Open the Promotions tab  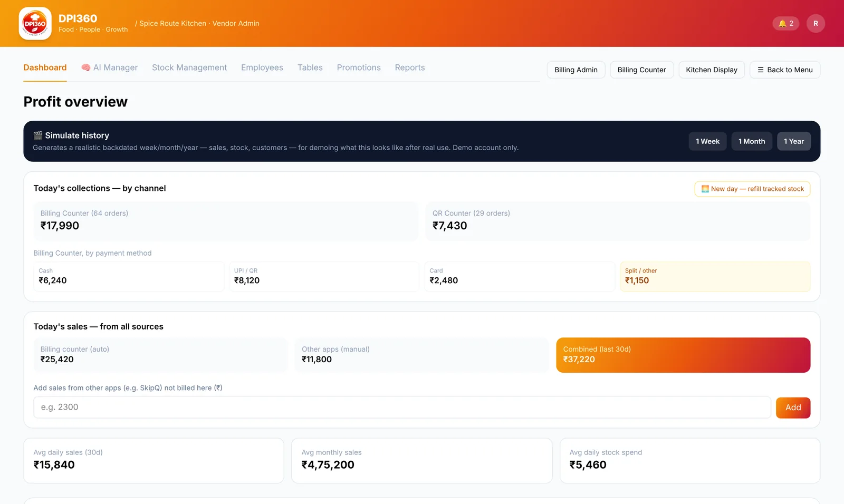point(359,67)
